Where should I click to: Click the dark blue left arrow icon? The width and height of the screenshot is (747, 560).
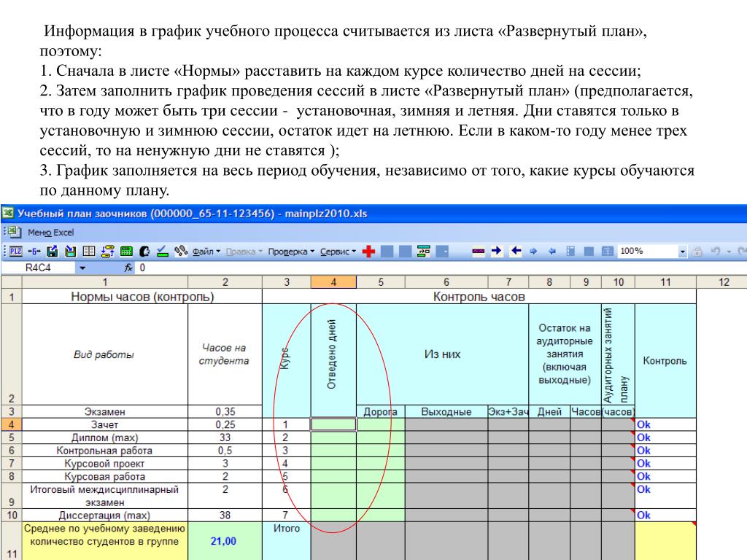tap(516, 251)
